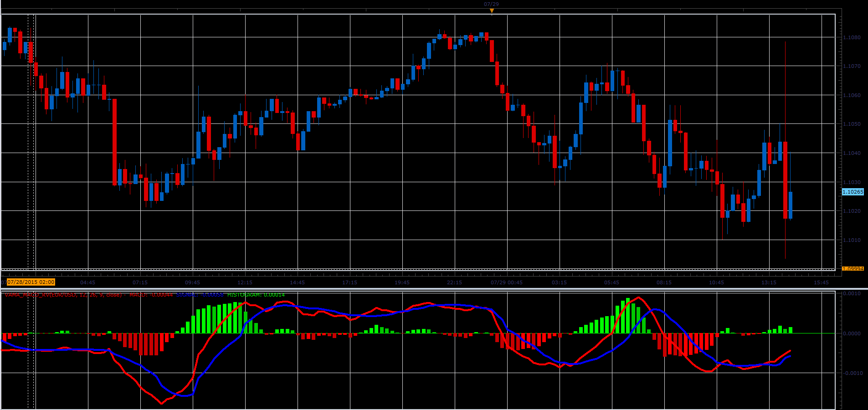Image resolution: width=868 pixels, height=410 pixels.
Task: Click the 1.1020 price axis label
Action: [x=852, y=211]
